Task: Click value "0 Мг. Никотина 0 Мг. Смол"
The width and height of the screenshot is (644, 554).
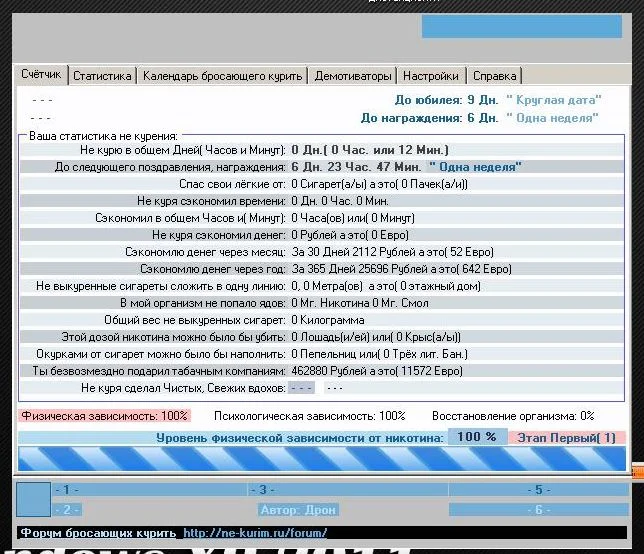Action: [360, 303]
